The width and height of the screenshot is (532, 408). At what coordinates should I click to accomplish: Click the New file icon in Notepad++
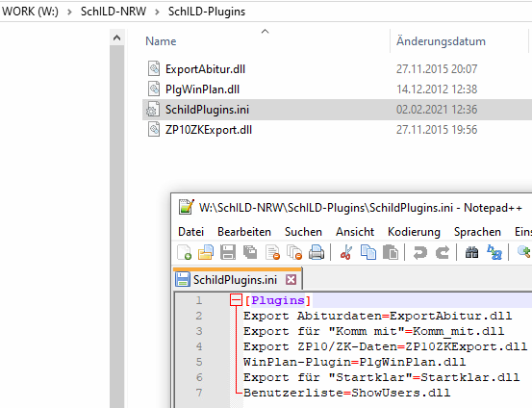tap(185, 252)
